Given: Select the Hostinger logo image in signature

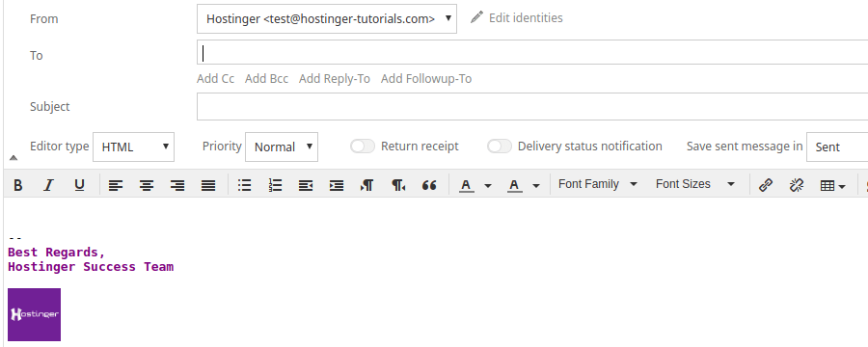Looking at the screenshot, I should pos(35,314).
